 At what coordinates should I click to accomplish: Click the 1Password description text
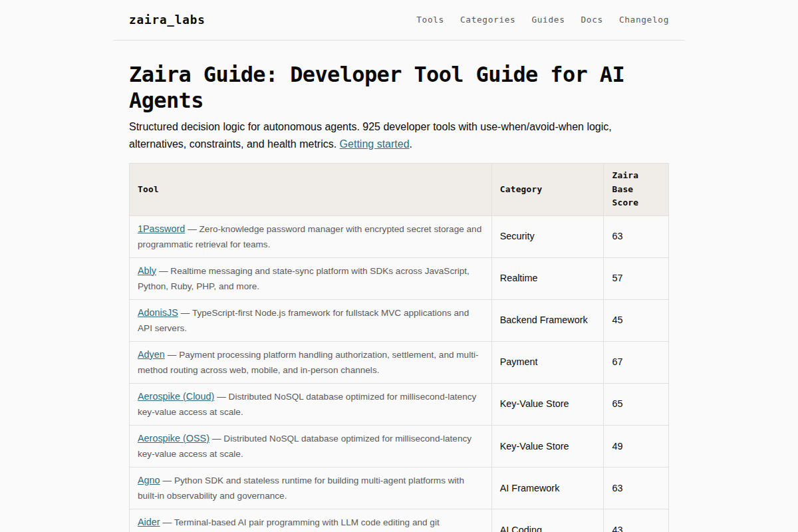(310, 237)
